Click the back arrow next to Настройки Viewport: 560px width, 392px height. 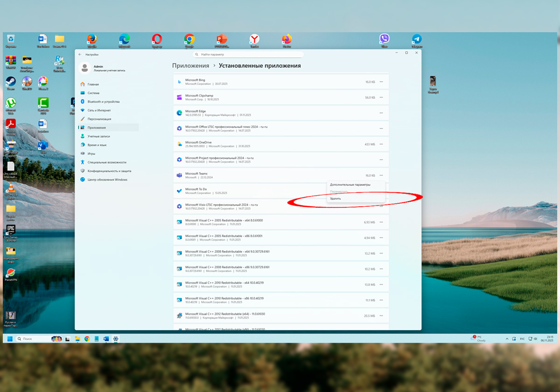coord(80,55)
